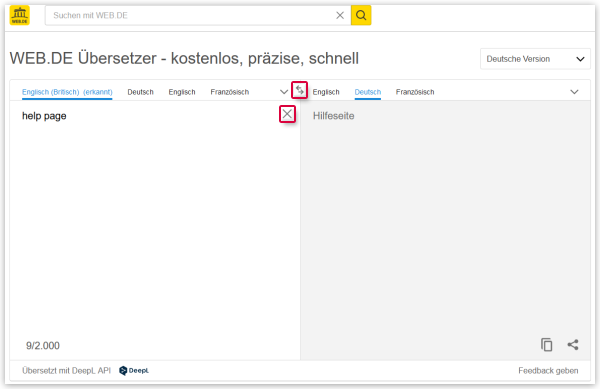Clear the WEB.DE search field
Viewport: 600px width, 389px height.
click(340, 15)
